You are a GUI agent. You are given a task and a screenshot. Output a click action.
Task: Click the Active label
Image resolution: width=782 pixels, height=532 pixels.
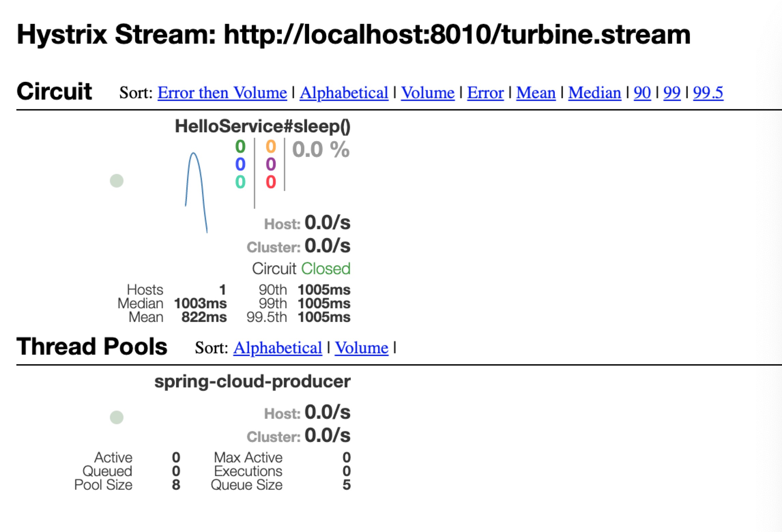click(113, 458)
